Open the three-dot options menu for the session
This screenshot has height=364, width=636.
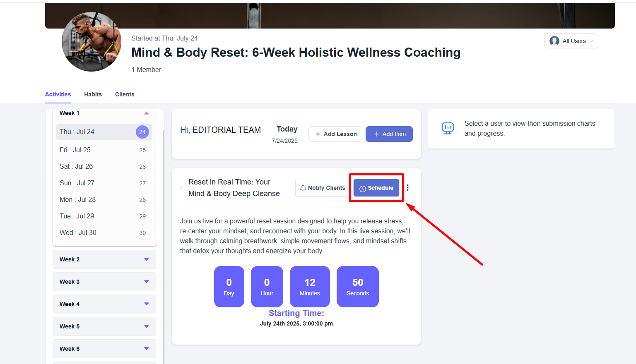[408, 188]
